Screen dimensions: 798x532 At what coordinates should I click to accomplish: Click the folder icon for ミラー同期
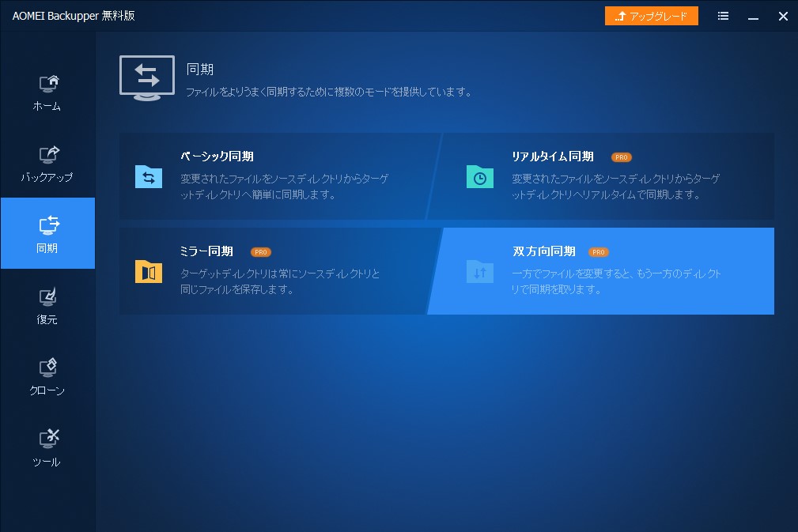149,271
